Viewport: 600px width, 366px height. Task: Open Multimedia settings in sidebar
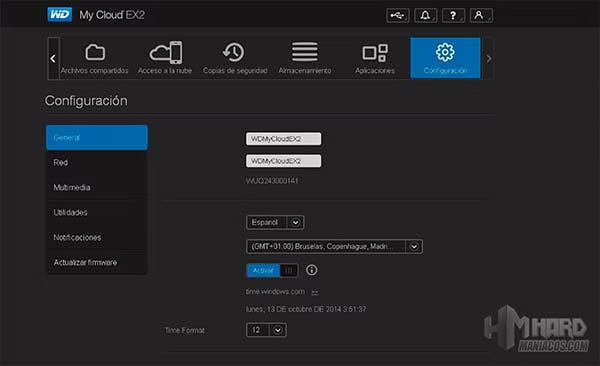click(x=97, y=188)
